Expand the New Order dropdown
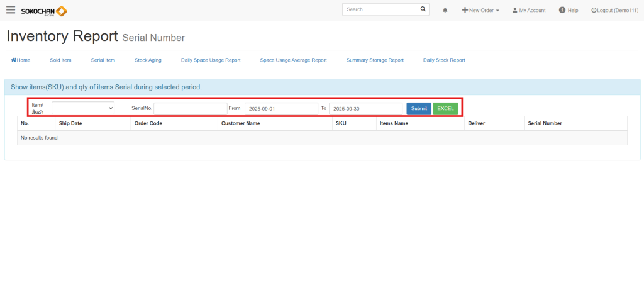This screenshot has height=290, width=644. 480,11
